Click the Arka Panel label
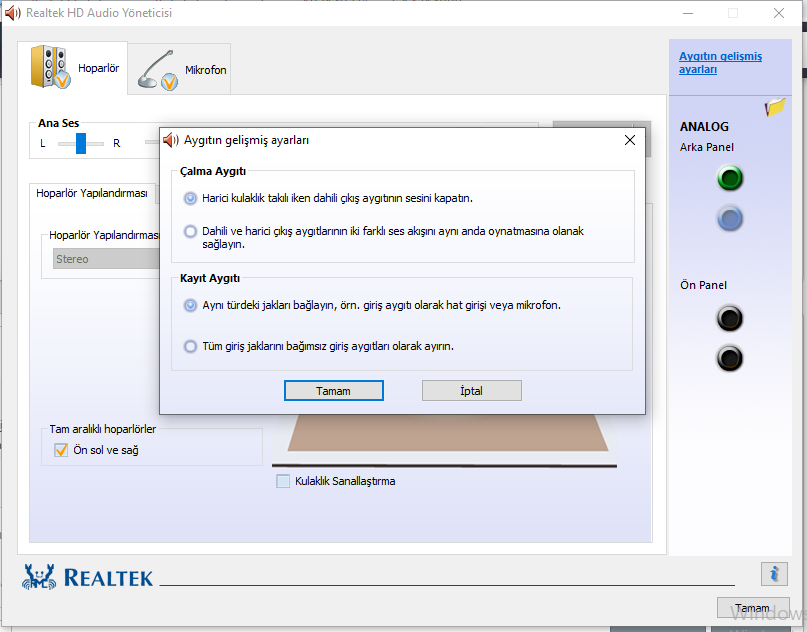 coord(707,147)
